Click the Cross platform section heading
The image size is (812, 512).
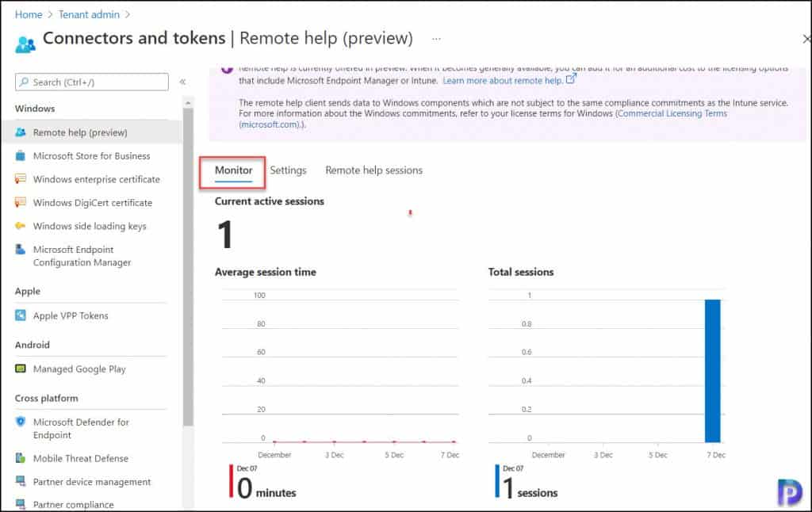click(46, 398)
